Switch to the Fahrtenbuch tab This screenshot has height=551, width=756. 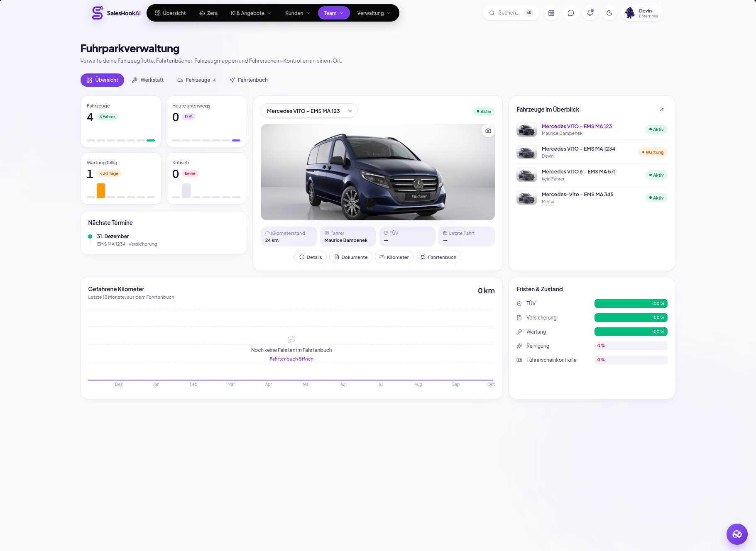pyautogui.click(x=249, y=80)
